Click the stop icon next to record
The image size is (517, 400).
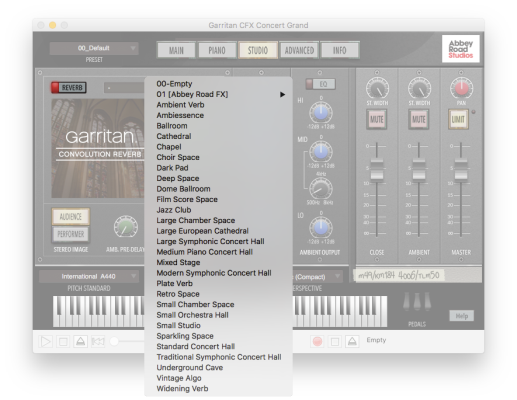(335, 341)
